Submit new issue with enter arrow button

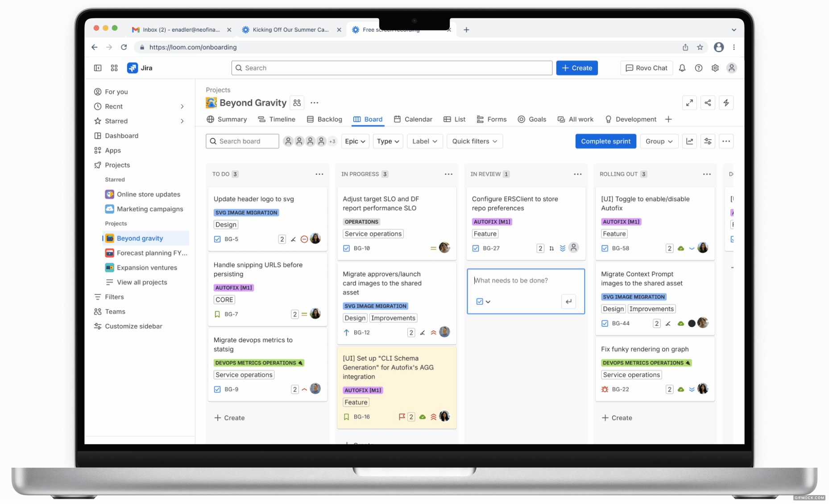(568, 302)
